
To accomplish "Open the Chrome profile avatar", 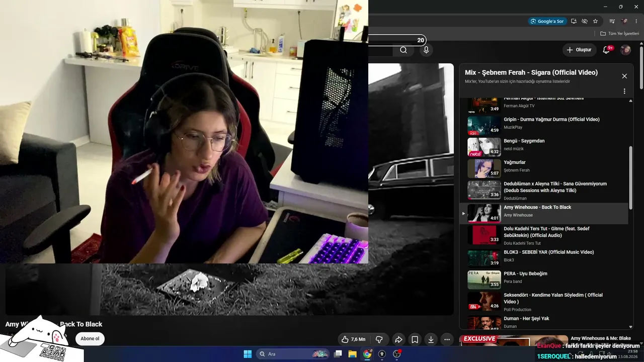I will pos(624,21).
